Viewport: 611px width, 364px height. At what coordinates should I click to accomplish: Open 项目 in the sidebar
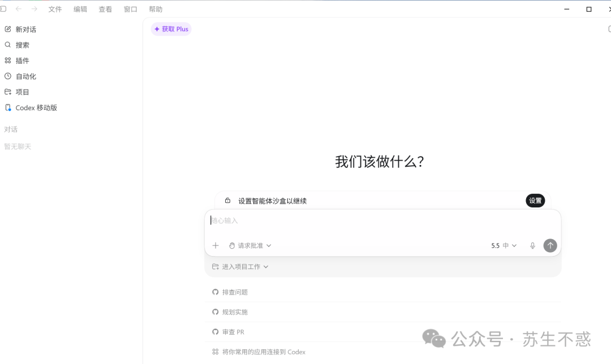point(22,92)
